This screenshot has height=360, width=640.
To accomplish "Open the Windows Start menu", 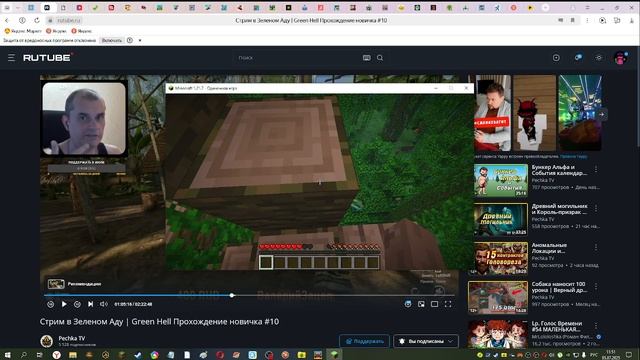I will (x=7, y=355).
